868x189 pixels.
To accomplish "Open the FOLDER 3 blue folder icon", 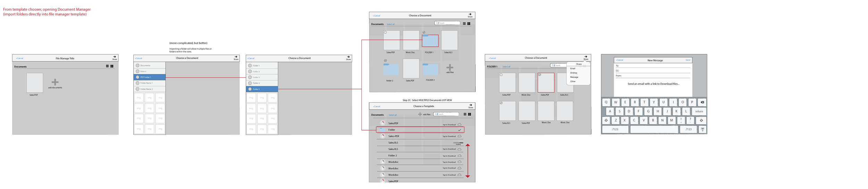I will (430, 69).
